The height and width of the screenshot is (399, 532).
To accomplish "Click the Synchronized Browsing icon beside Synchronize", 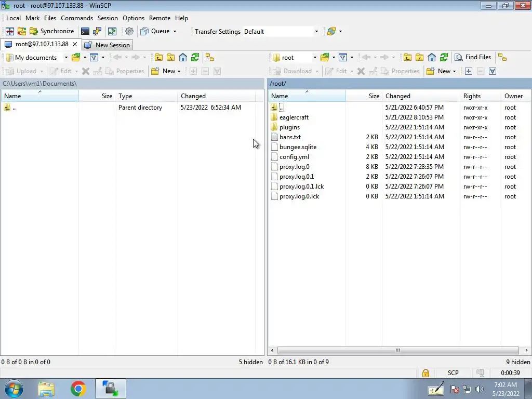I will tap(22, 31).
